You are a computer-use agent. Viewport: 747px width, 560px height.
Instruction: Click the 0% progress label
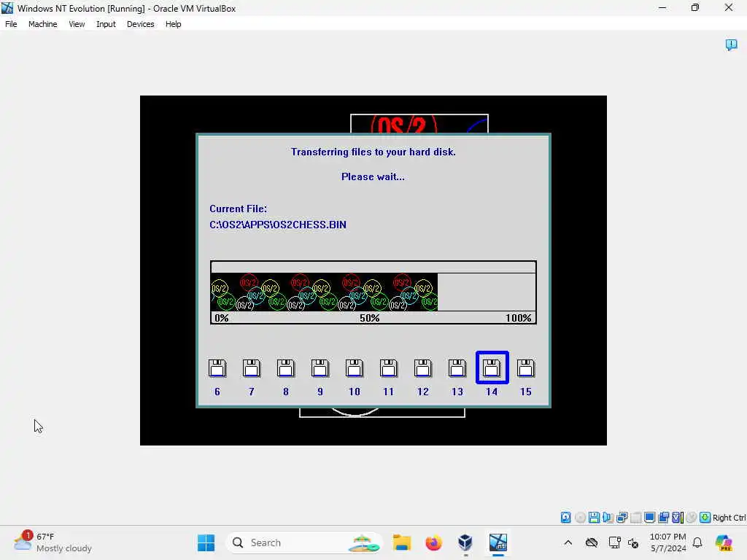pos(222,318)
